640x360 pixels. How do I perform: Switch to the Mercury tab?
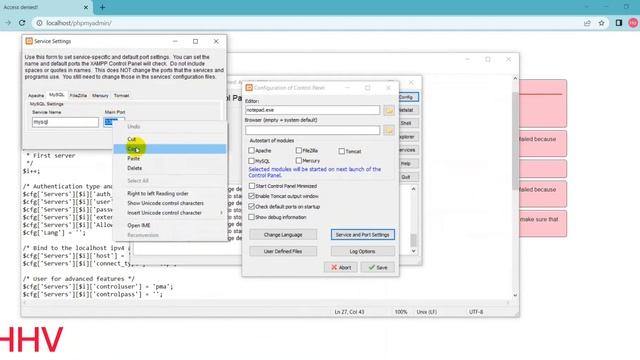pos(100,96)
